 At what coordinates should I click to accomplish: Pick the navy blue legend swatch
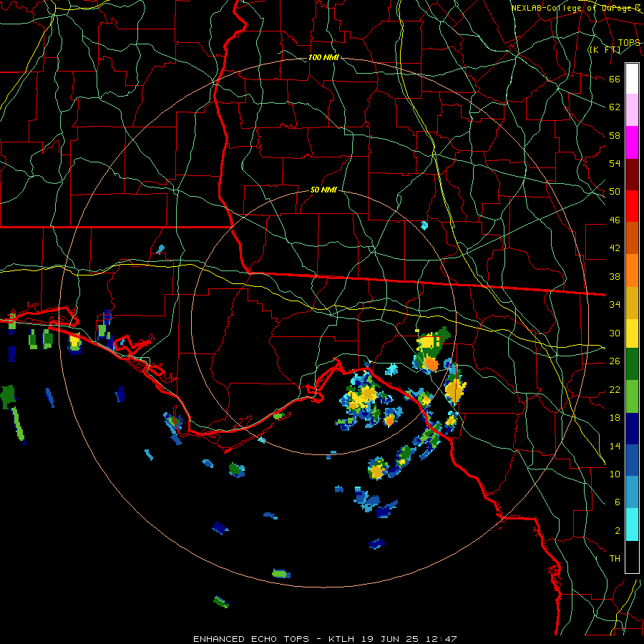click(632, 429)
